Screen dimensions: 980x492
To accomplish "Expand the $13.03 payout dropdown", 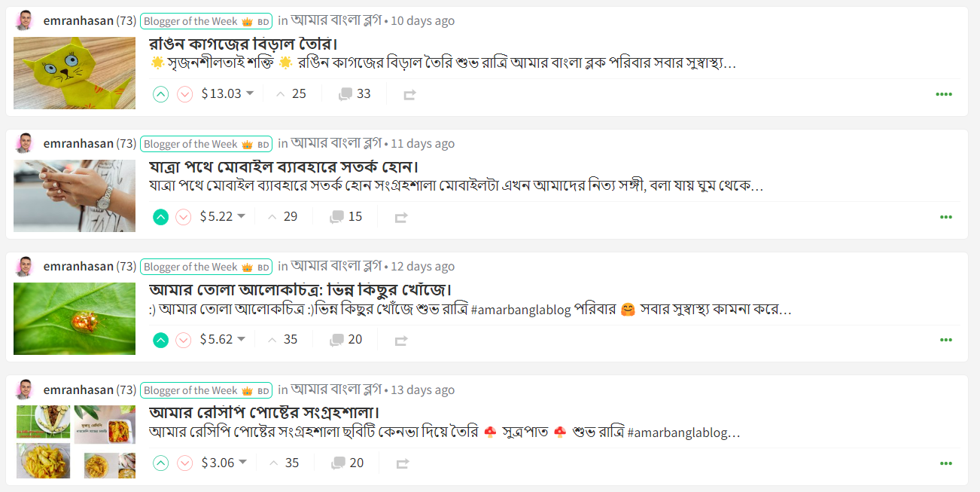I will 250,93.
